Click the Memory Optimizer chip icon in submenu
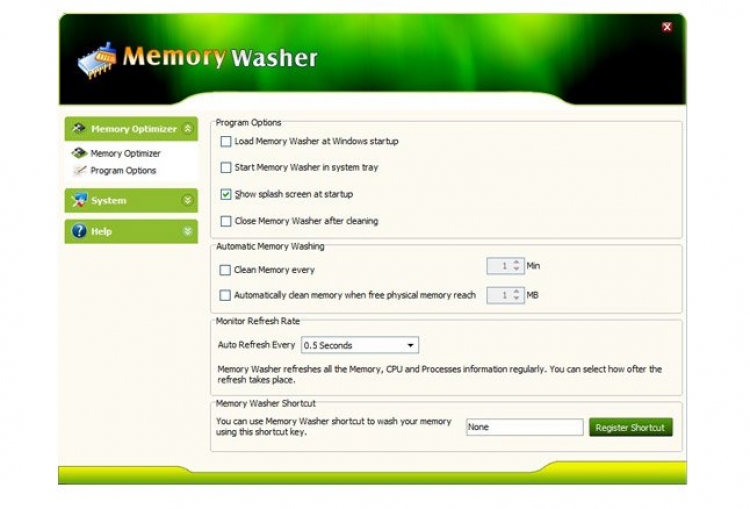 (x=79, y=153)
